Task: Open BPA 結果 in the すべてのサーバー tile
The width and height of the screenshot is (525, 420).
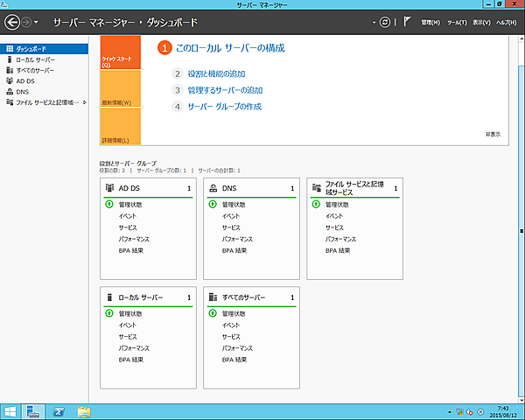Action: [234, 360]
